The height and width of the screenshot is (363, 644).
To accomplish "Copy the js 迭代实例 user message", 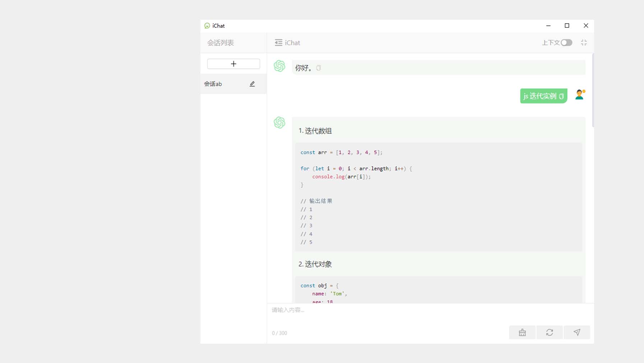I will coord(561,96).
